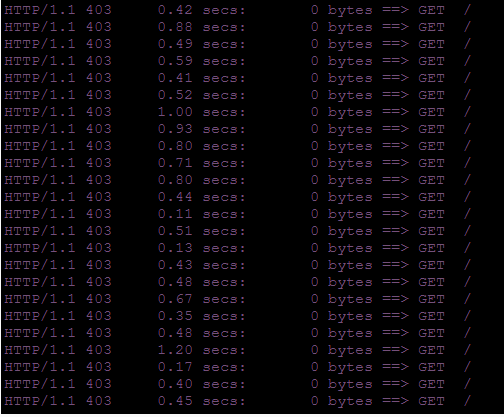Click the 0.13 secs output line
Image resolution: width=504 pixels, height=417 pixels.
point(237,248)
